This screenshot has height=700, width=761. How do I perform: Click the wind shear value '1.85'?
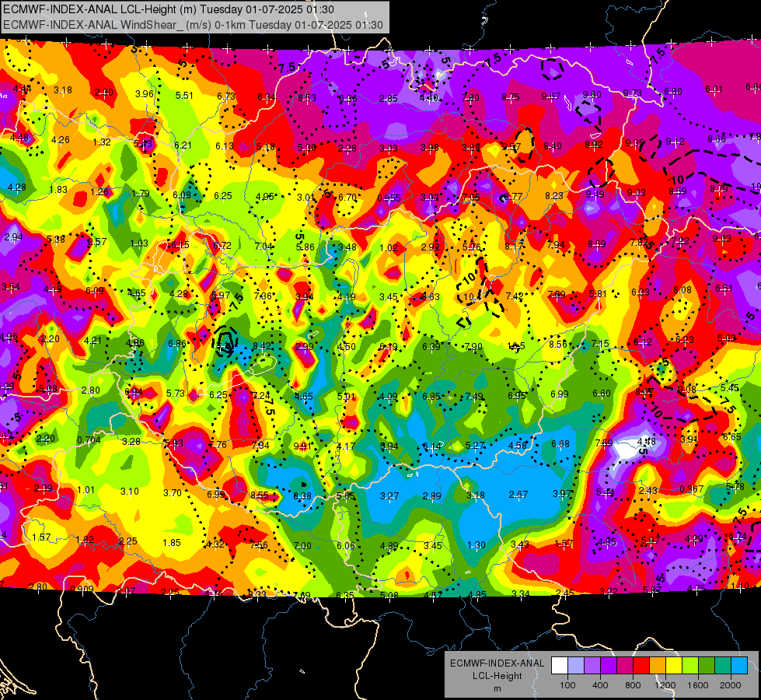pyautogui.click(x=172, y=543)
